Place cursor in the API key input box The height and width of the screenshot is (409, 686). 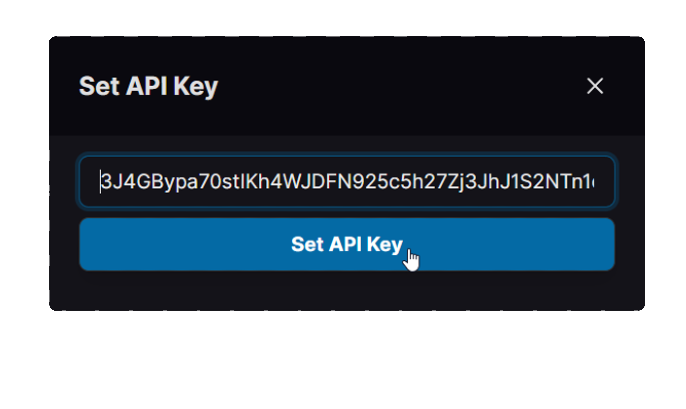[347, 182]
